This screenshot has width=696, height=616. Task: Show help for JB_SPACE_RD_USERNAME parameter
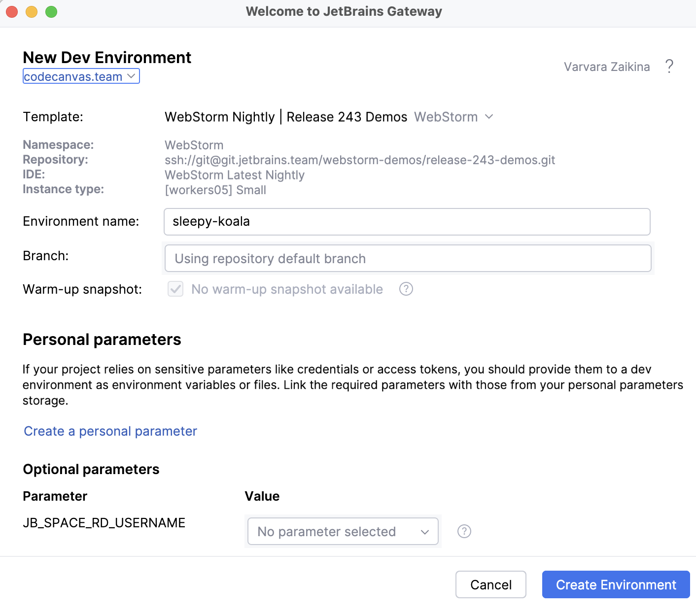tap(464, 531)
